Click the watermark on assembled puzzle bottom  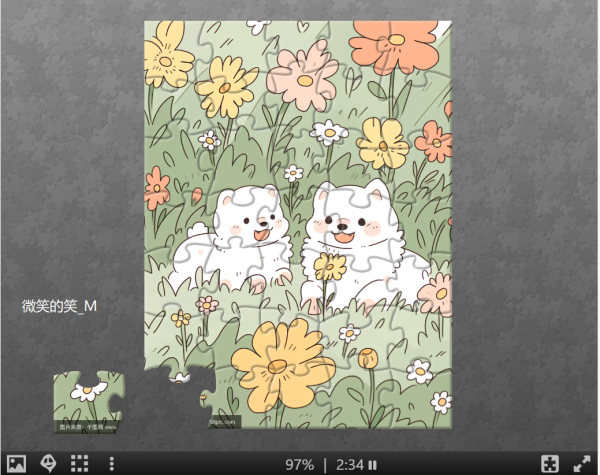pos(223,422)
